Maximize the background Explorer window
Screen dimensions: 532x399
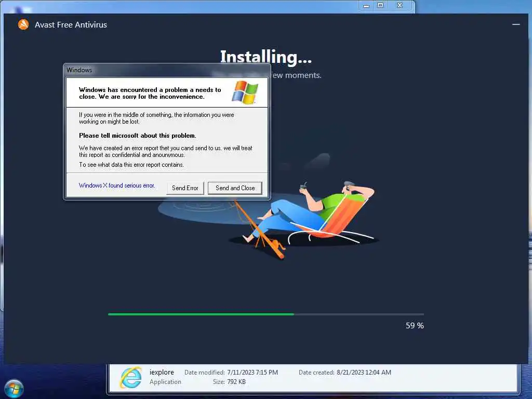click(380, 5)
